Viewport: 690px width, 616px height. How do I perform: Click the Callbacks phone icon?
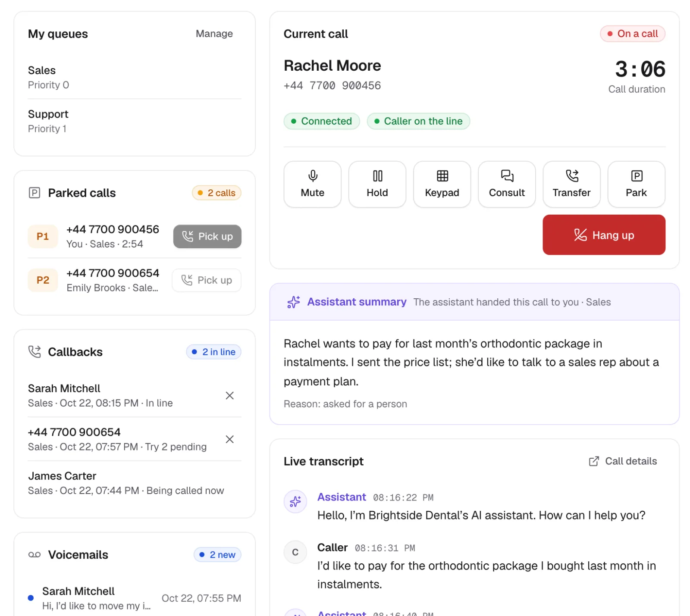(34, 352)
